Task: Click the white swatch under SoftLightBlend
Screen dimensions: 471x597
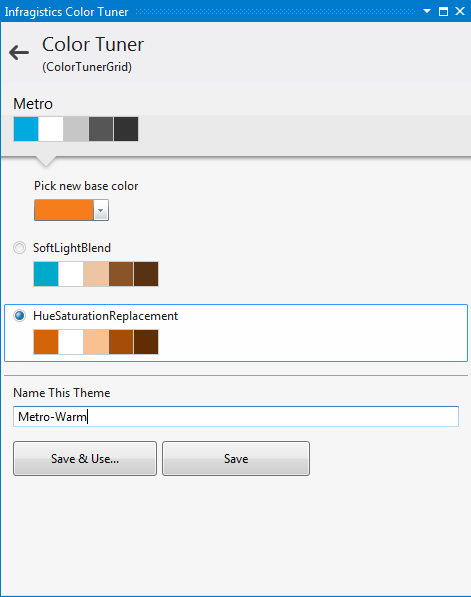Action: point(71,274)
